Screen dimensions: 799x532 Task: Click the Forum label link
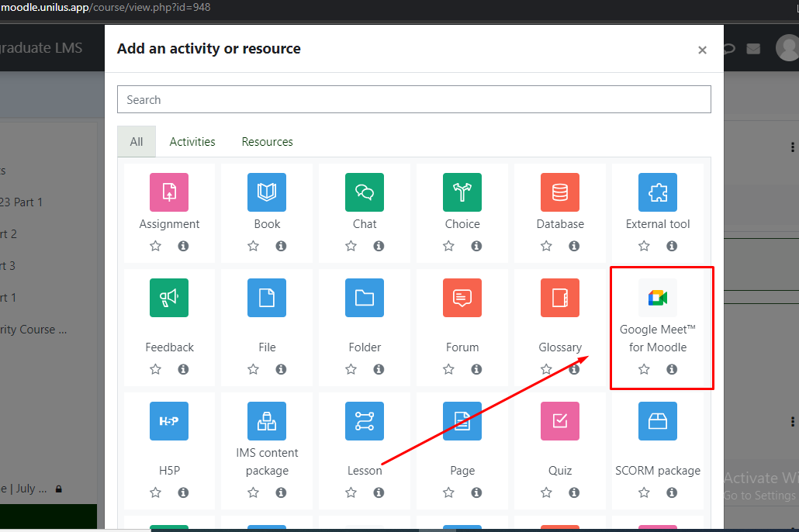pos(462,347)
